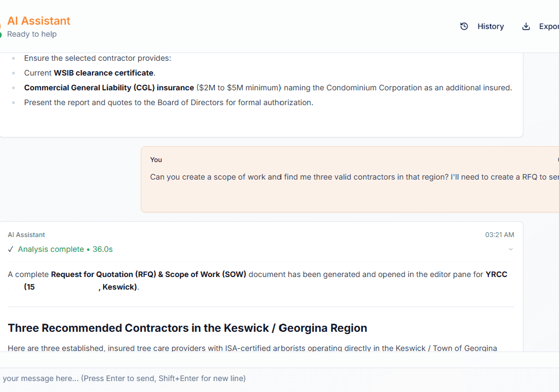This screenshot has width=559, height=392.
Task: Click the message input field
Action: coord(279,378)
